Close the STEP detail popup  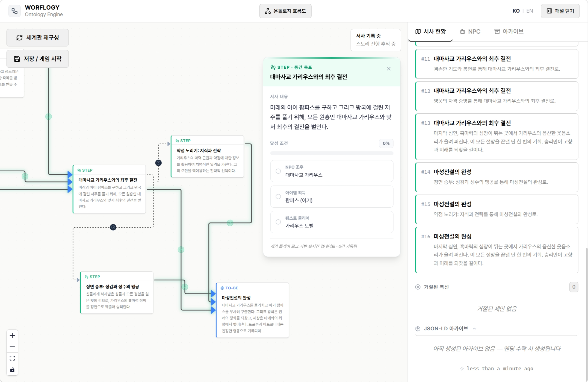tap(389, 69)
